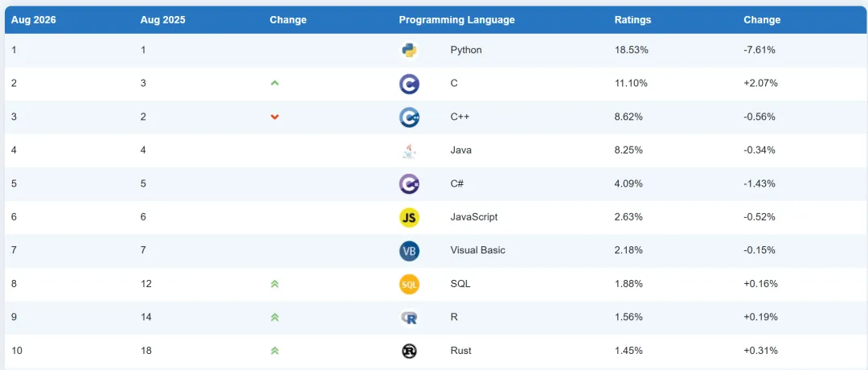The image size is (868, 370).
Task: Click the C++ logo icon
Action: [409, 117]
